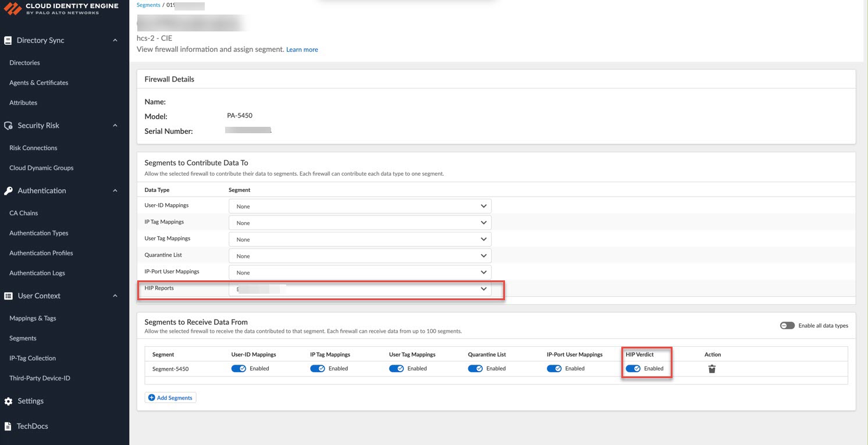This screenshot has width=868, height=445.
Task: Disable User-ID Mappings toggle for Segment-5450
Action: pos(239,369)
